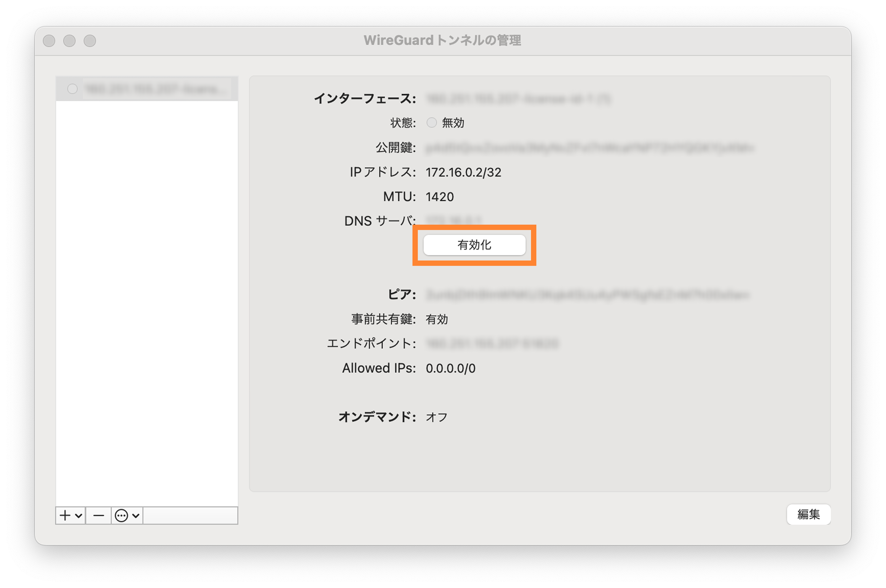Viewport: 886px width, 588px height.
Task: Click the 無効 status indicator circle
Action: pos(431,123)
